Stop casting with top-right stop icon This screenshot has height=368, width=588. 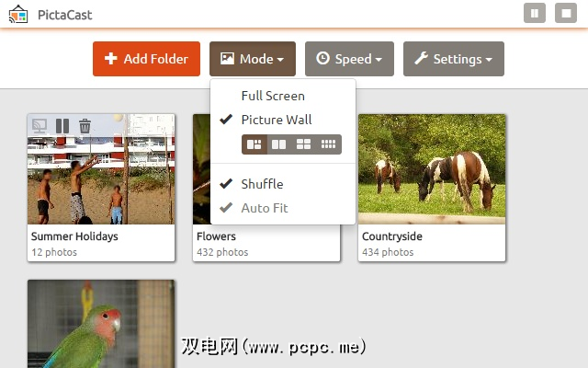point(566,13)
